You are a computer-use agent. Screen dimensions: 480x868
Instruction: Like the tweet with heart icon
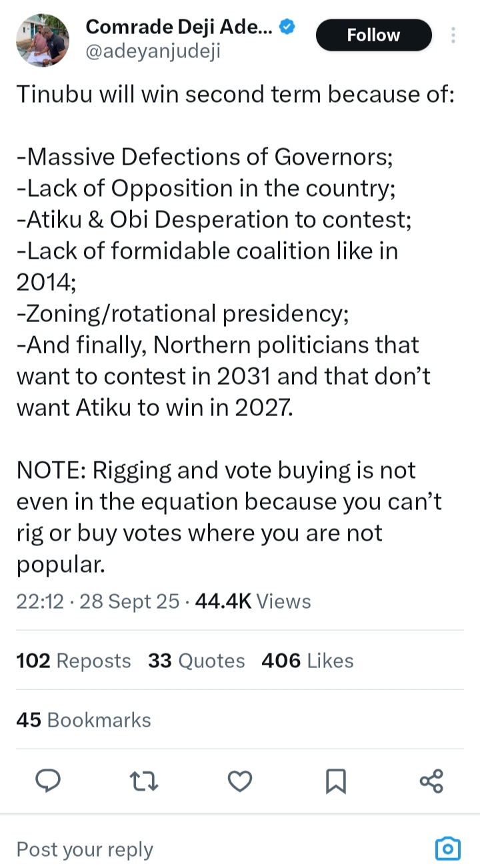240,781
